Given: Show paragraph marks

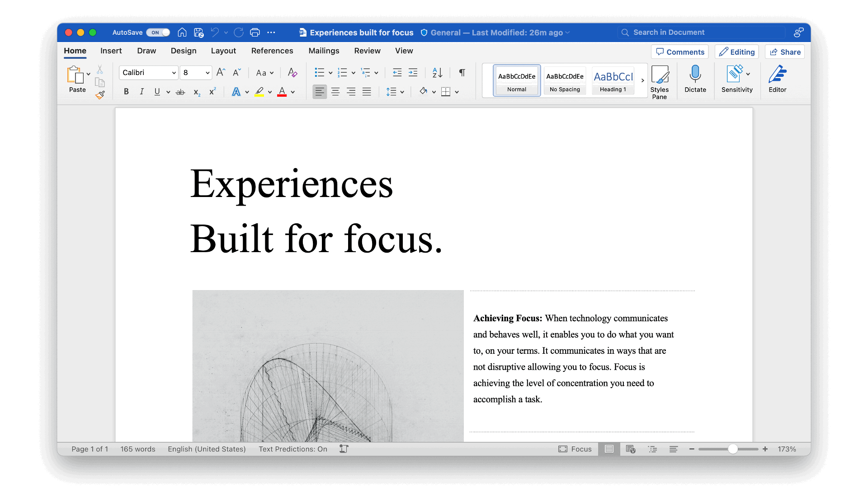Looking at the screenshot, I should (462, 72).
